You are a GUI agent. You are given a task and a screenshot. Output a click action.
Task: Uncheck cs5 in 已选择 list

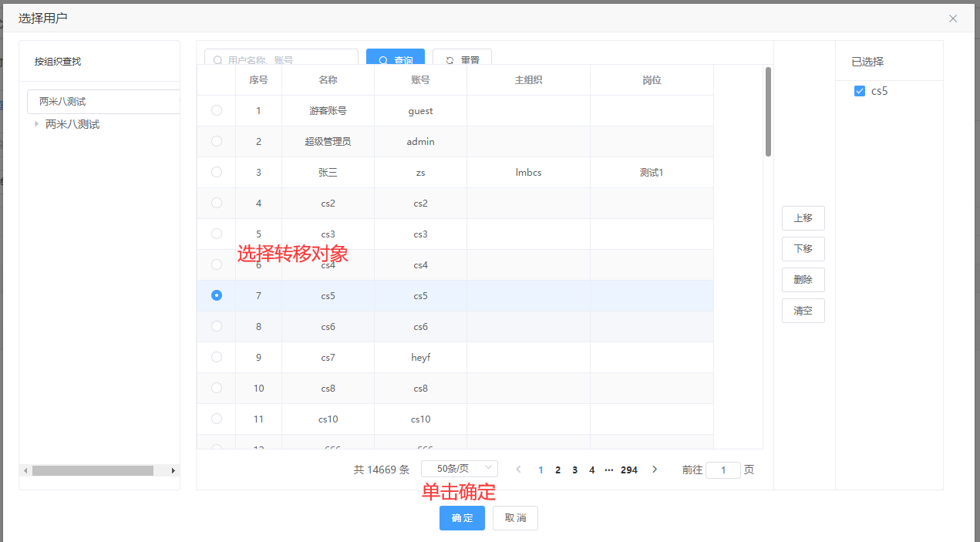(860, 91)
